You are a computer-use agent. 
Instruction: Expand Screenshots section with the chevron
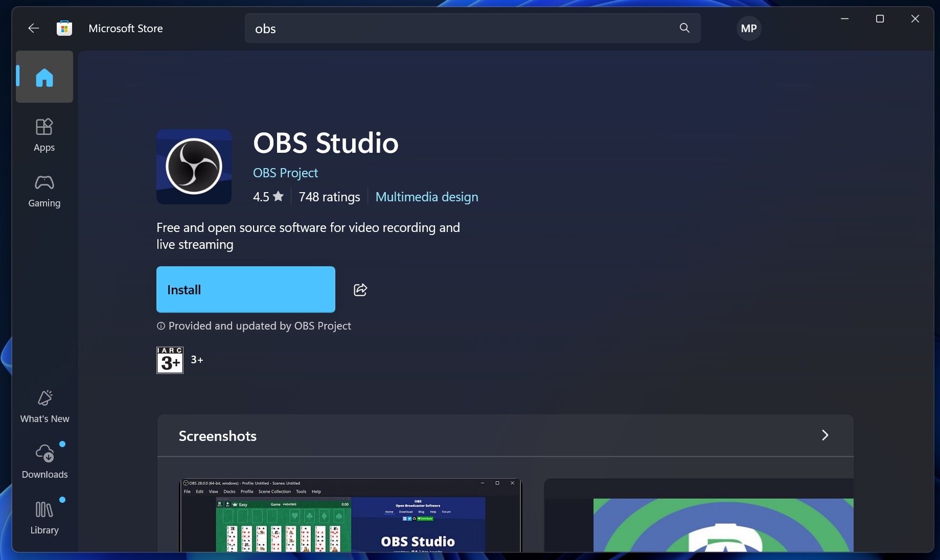[825, 435]
